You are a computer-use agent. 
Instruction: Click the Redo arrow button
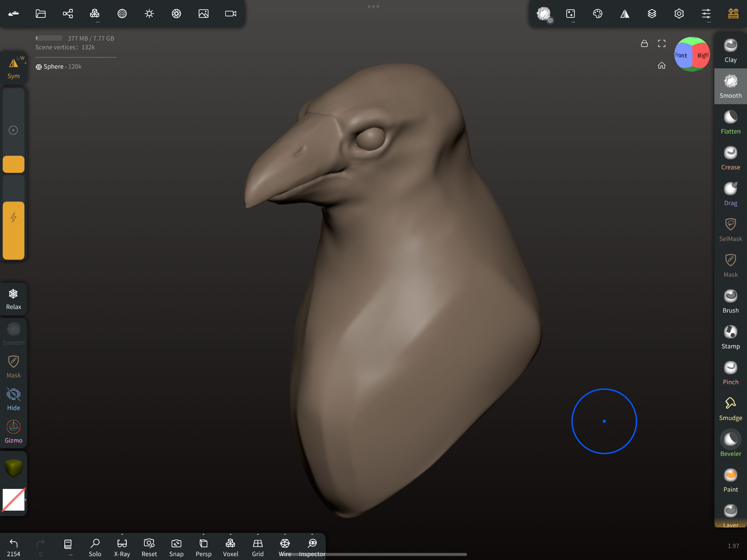click(x=40, y=547)
